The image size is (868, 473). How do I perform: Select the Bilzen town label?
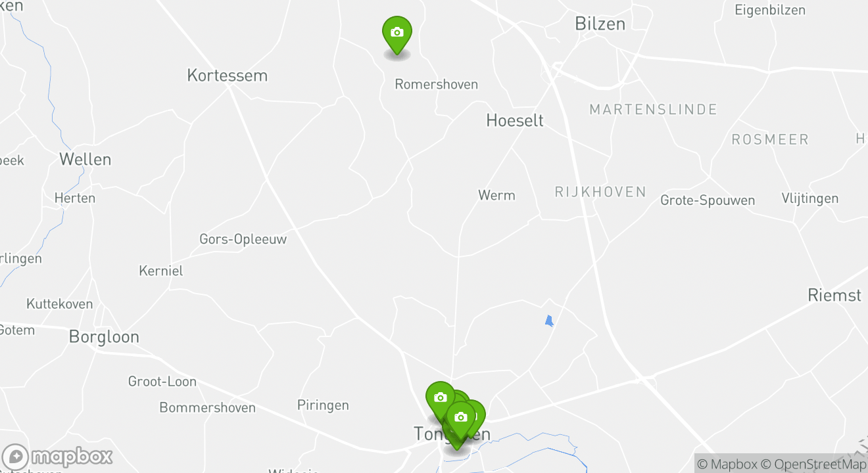600,24
